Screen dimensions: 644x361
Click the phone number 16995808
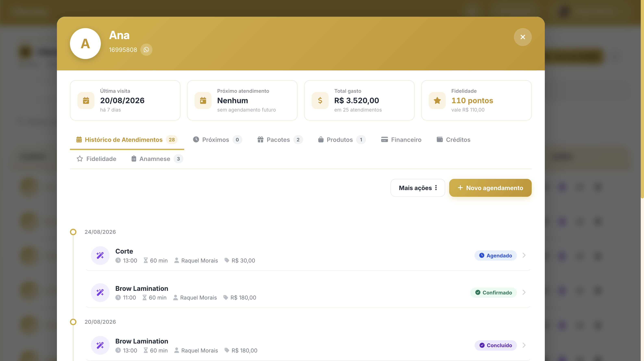(x=123, y=50)
